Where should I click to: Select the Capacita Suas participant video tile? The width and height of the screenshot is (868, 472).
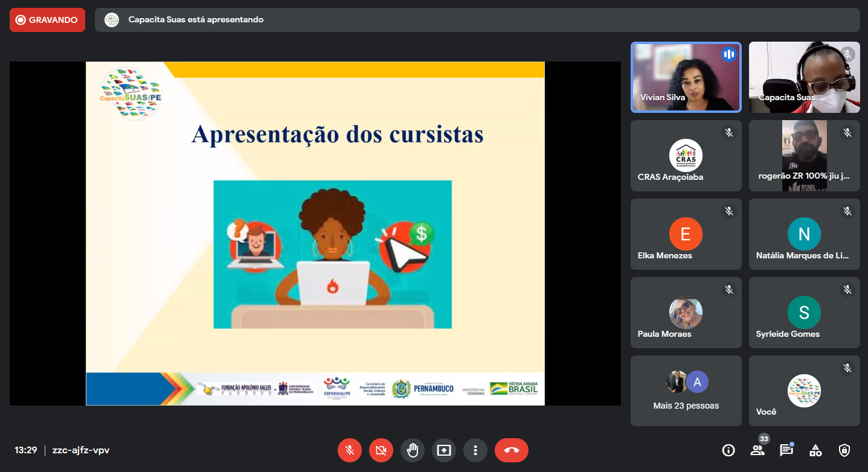[804, 77]
